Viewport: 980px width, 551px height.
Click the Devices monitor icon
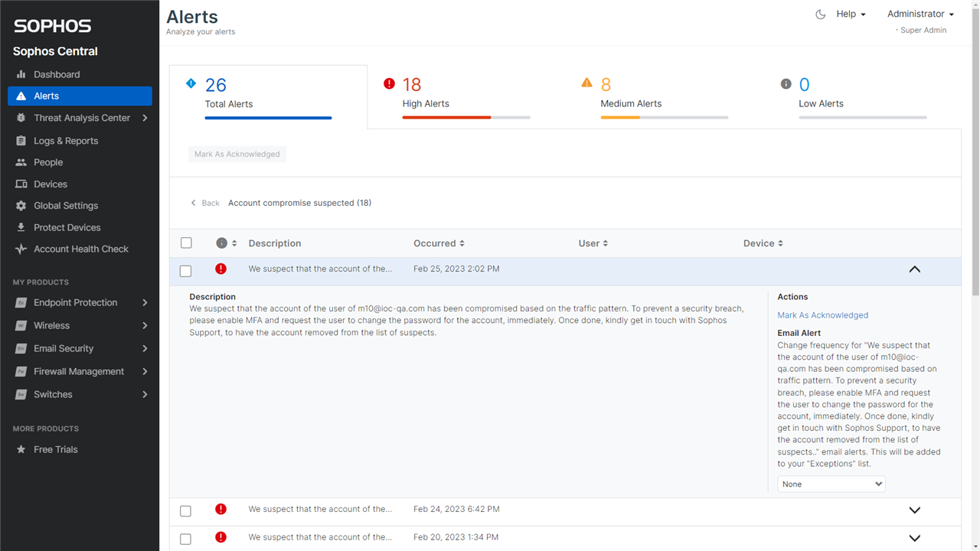pyautogui.click(x=21, y=184)
